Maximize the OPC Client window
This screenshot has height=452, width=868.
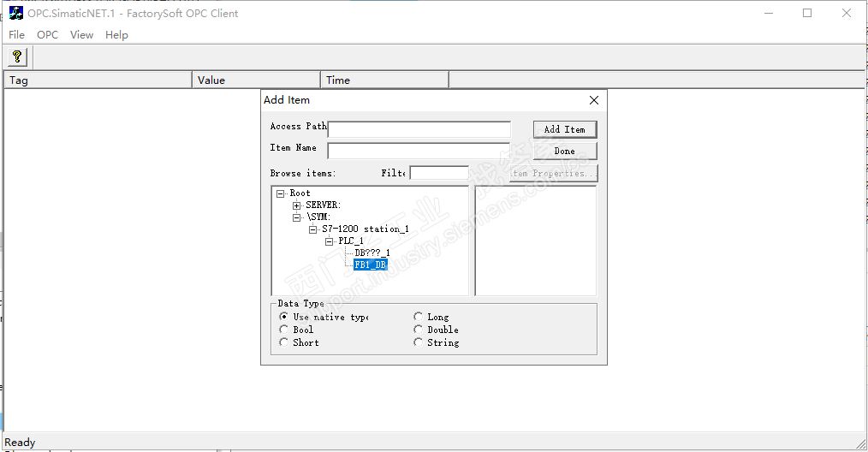coord(807,14)
